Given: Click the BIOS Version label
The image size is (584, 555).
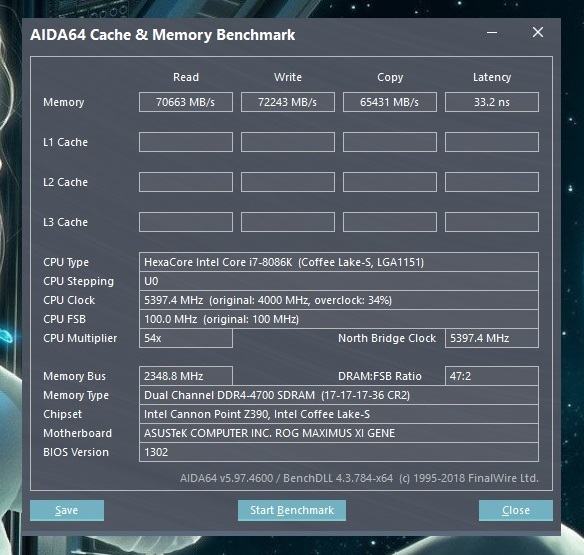Looking at the screenshot, I should (76, 452).
